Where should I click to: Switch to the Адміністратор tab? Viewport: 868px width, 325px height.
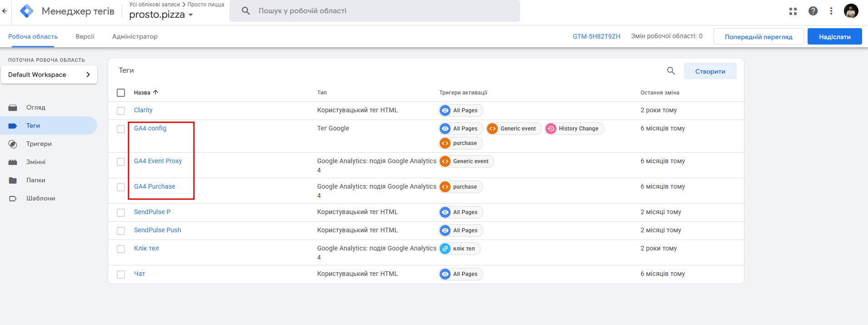(135, 36)
